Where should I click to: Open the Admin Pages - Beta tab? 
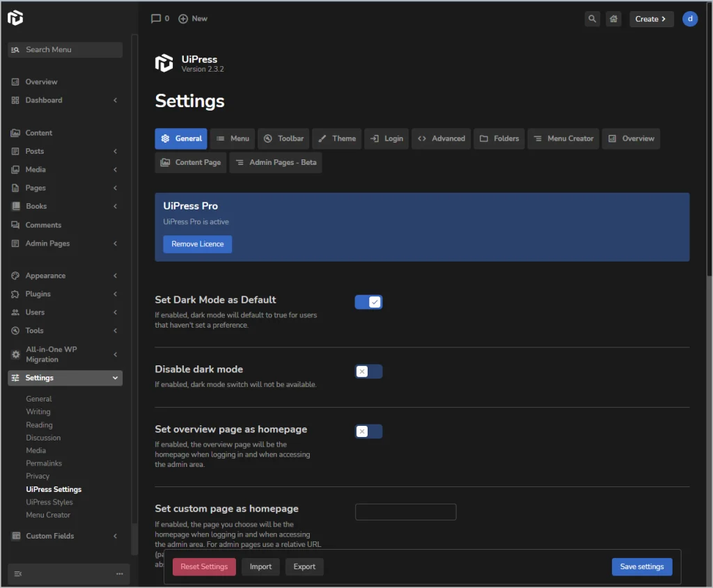(x=275, y=162)
